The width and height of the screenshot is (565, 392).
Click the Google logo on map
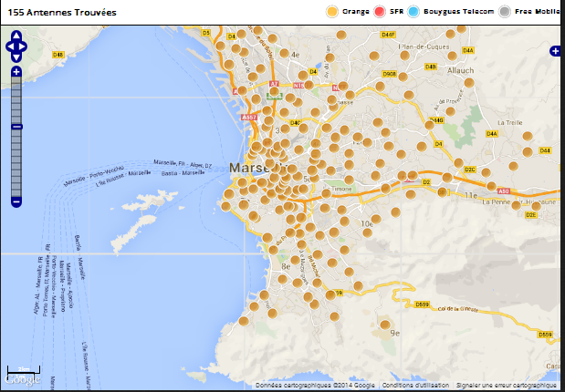tap(23, 378)
